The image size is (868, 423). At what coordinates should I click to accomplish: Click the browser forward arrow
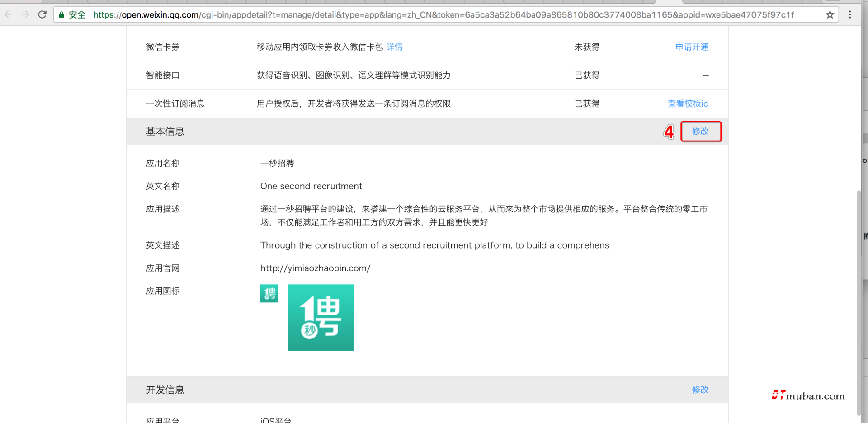(x=25, y=14)
